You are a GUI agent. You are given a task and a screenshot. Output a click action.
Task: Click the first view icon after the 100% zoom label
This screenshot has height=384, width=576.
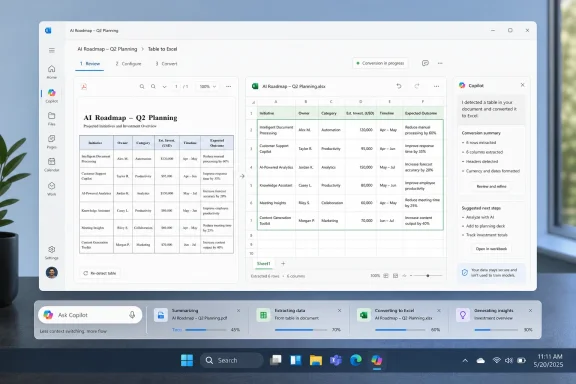click(386, 276)
